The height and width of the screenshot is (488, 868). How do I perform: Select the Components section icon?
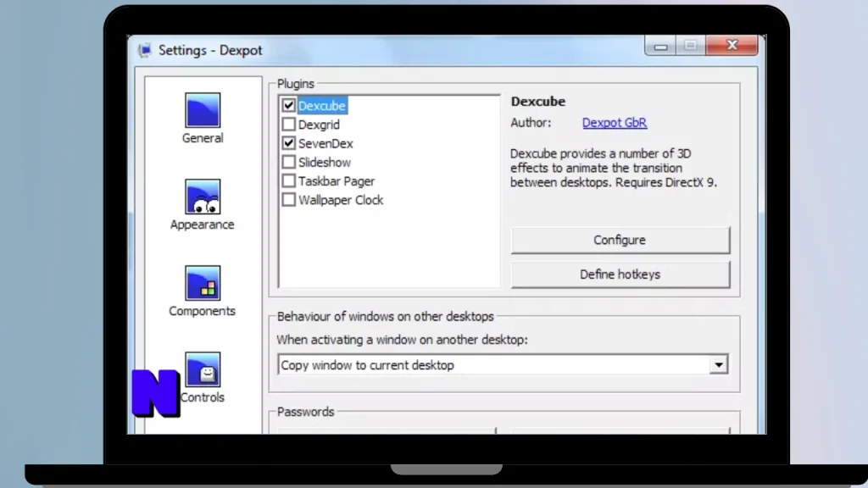[x=203, y=283]
